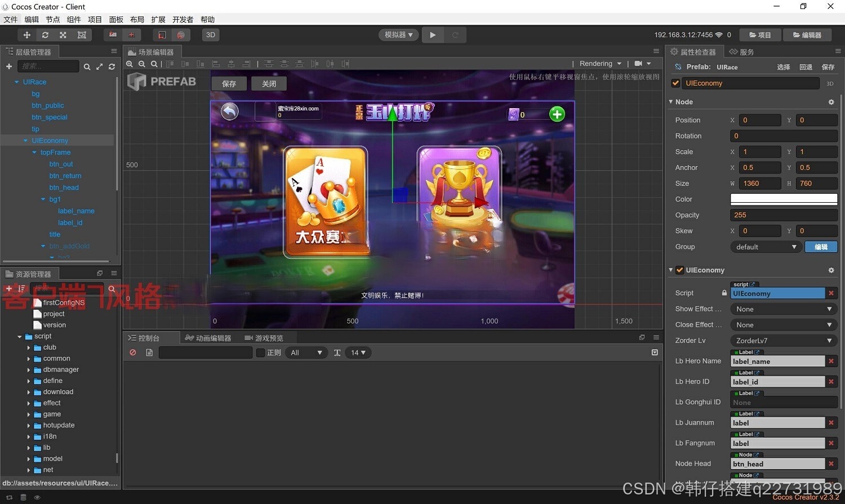Open the assets panel hamburger menu
Viewport: 845px width, 504px height.
(x=114, y=273)
